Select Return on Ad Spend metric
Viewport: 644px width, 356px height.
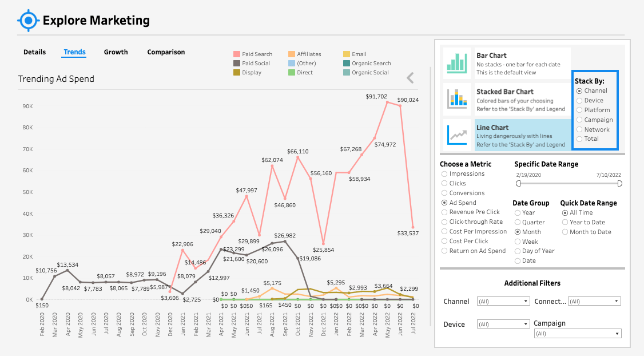[x=443, y=251]
